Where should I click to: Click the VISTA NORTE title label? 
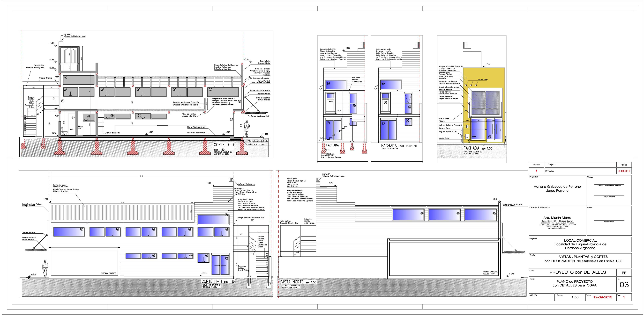point(292,282)
